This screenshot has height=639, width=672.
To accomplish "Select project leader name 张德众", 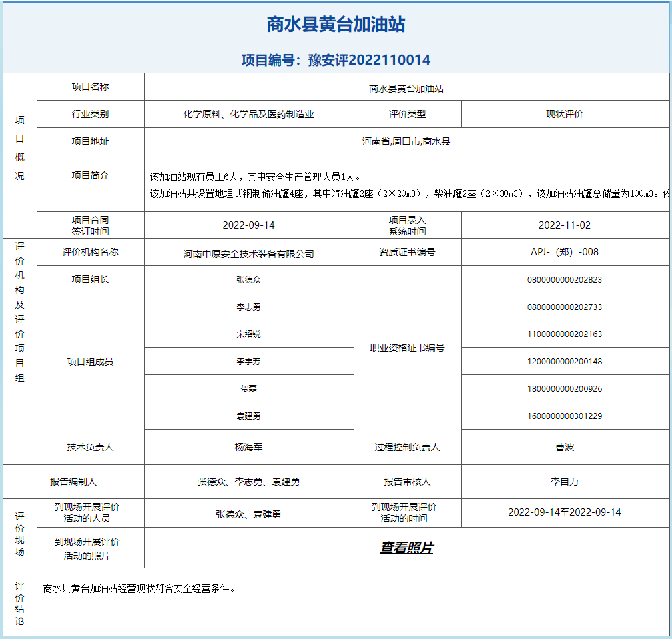I will pyautogui.click(x=248, y=279).
